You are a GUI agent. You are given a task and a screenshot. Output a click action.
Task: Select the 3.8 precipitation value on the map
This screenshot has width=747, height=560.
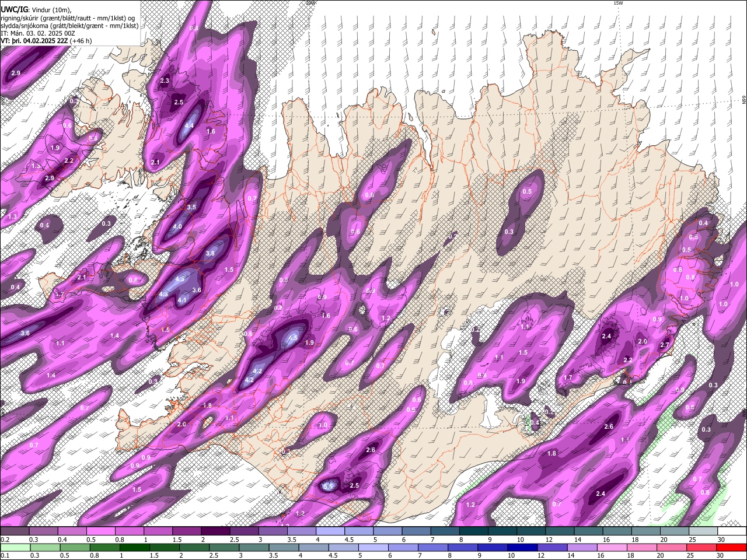(x=210, y=253)
